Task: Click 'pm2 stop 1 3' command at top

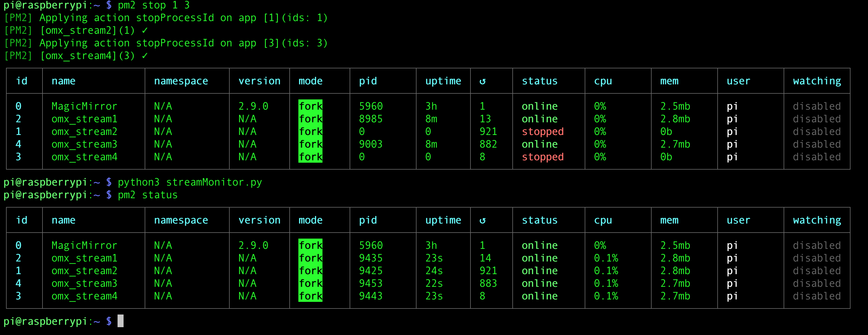Action: click(153, 5)
